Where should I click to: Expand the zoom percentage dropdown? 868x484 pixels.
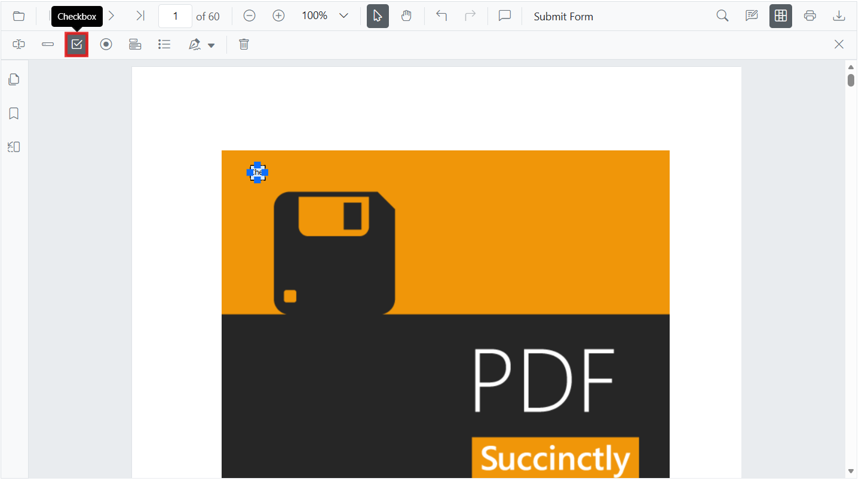pyautogui.click(x=343, y=16)
